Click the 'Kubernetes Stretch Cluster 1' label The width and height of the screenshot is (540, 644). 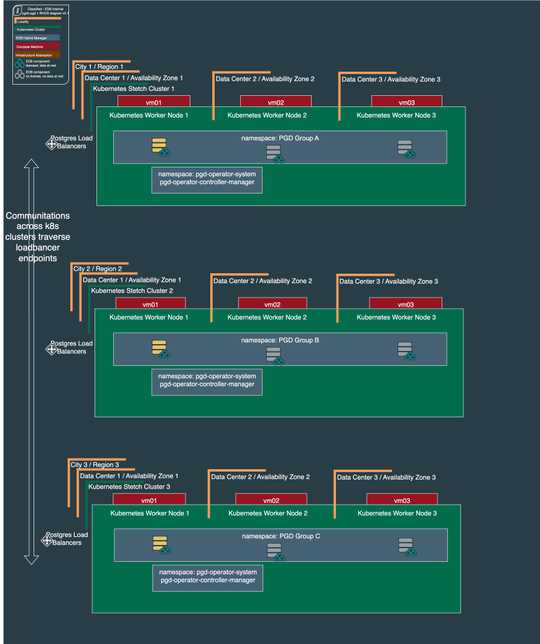(133, 89)
